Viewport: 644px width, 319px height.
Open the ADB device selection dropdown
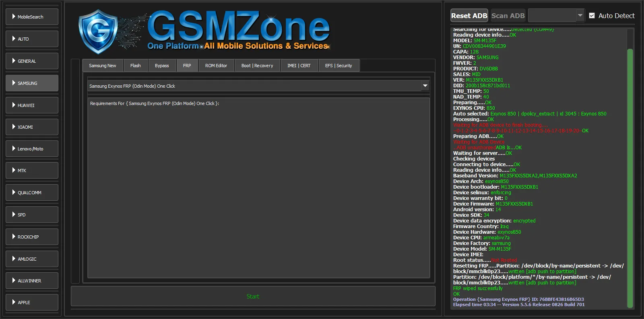point(556,16)
